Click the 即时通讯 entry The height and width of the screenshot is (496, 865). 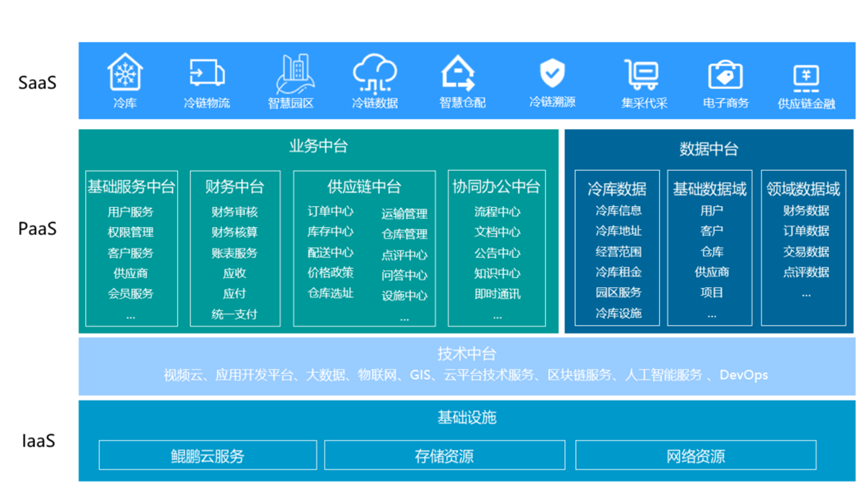coord(497,294)
